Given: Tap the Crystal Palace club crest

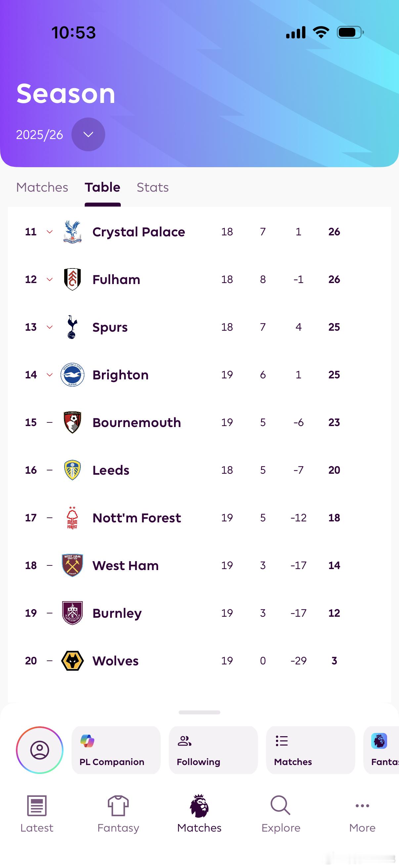Looking at the screenshot, I should [x=72, y=232].
